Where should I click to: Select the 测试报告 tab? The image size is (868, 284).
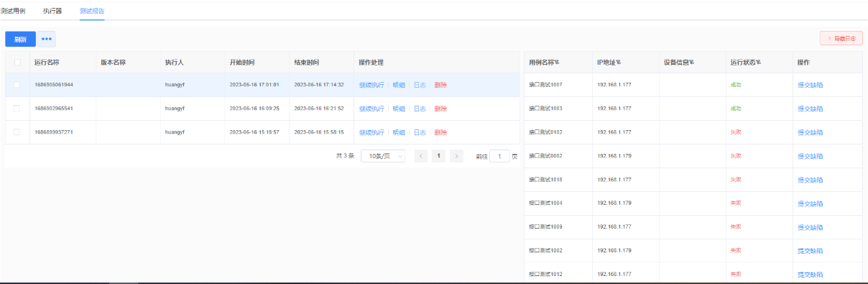[92, 11]
